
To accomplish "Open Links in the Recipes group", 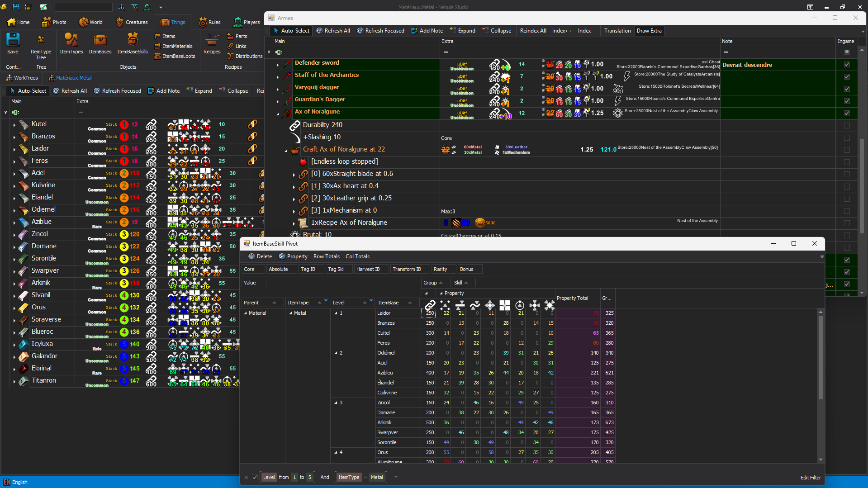I will [x=237, y=46].
